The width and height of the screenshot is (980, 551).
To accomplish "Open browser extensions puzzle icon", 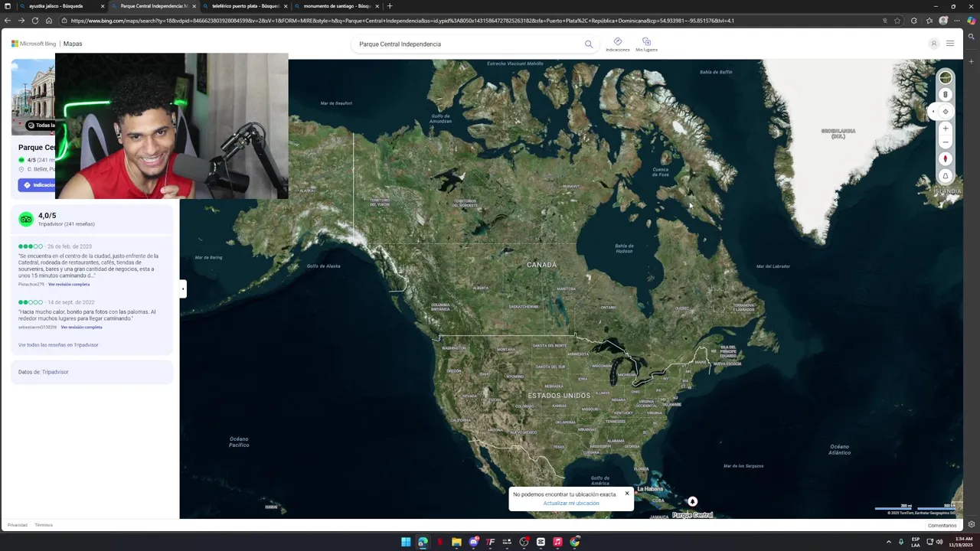I will [913, 21].
